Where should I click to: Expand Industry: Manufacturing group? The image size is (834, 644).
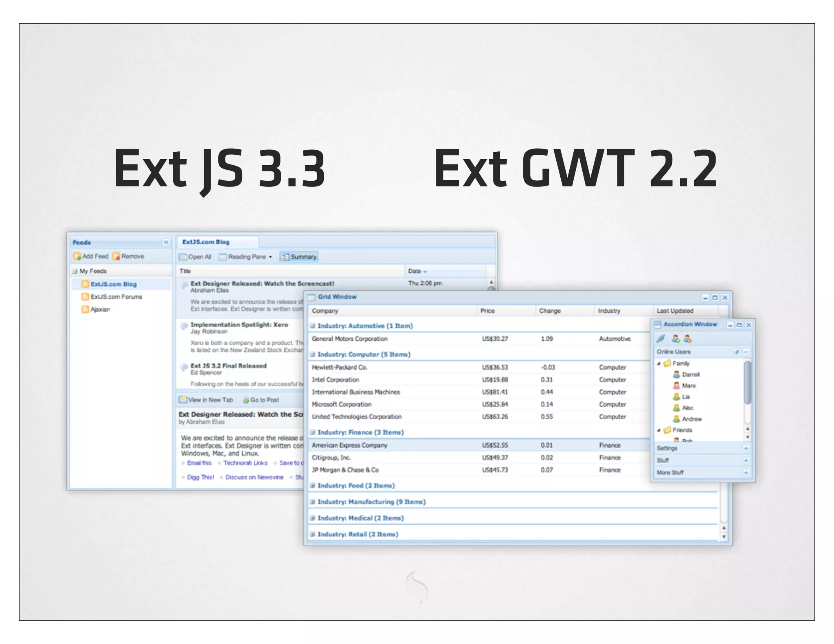tap(312, 502)
